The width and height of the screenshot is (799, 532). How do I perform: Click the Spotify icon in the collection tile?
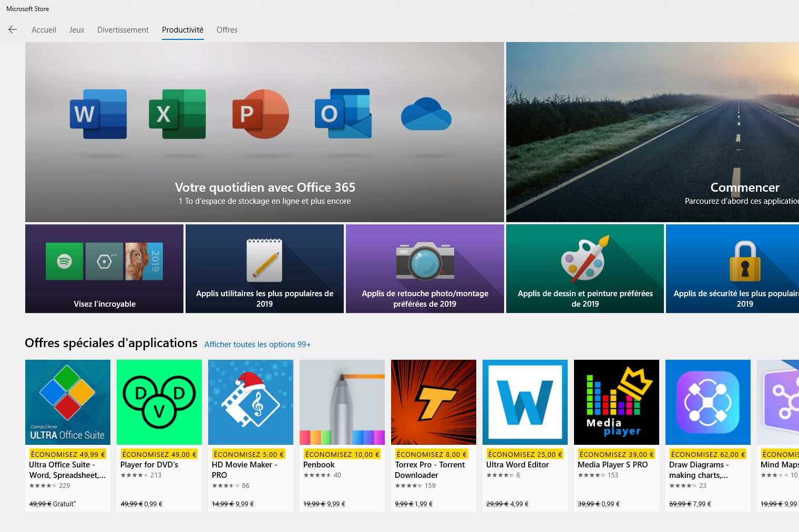pyautogui.click(x=64, y=261)
